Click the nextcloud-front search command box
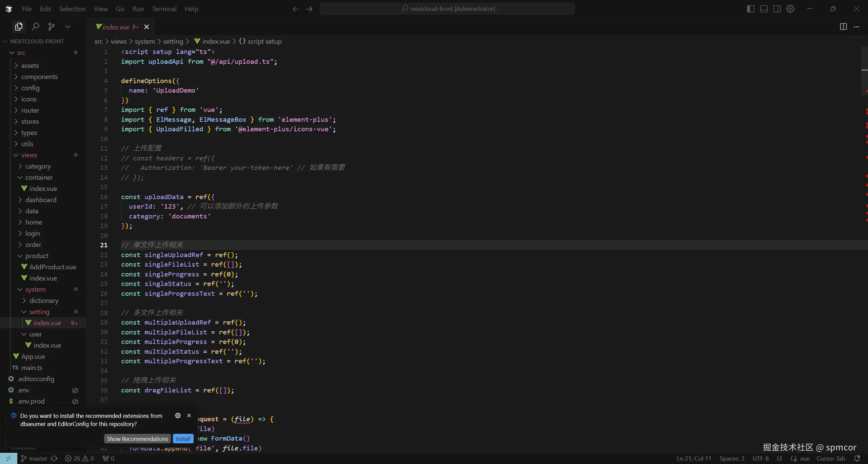 [x=447, y=9]
